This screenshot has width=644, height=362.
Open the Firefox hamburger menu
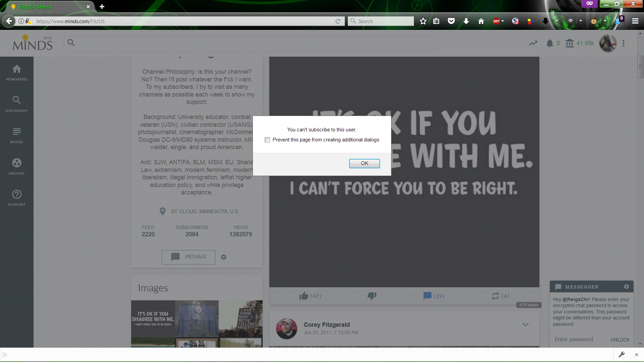pos(635,21)
